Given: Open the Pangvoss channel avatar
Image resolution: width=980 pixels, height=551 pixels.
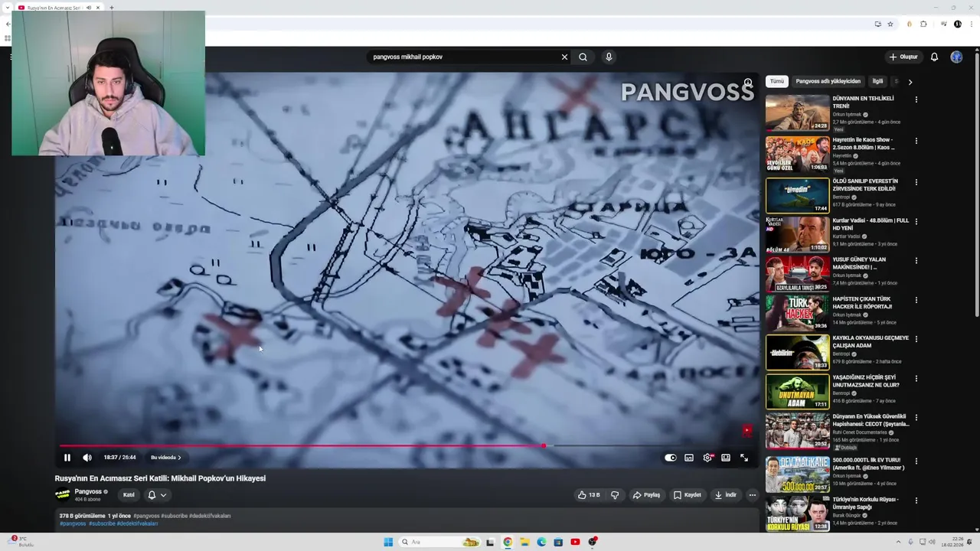Looking at the screenshot, I should pyautogui.click(x=63, y=495).
